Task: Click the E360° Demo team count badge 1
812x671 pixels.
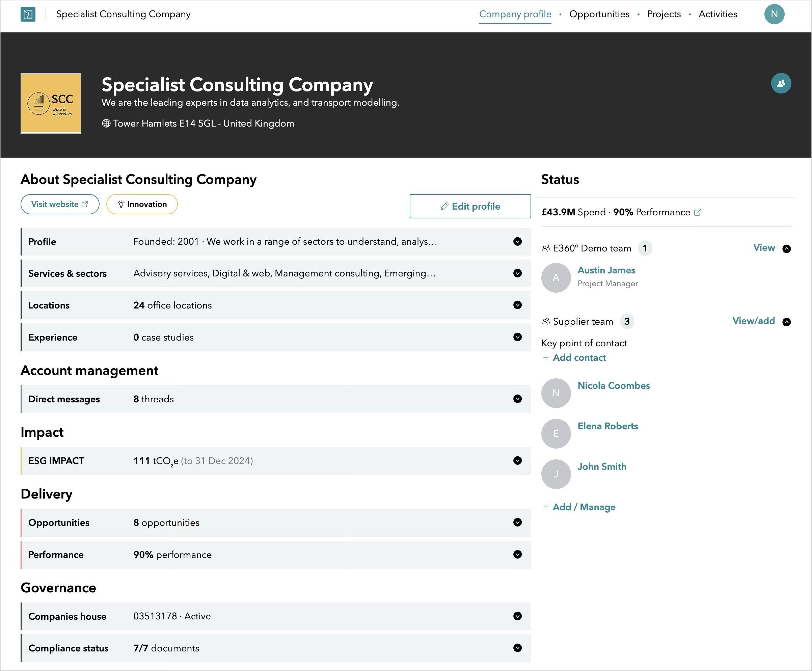Action: [x=645, y=248]
